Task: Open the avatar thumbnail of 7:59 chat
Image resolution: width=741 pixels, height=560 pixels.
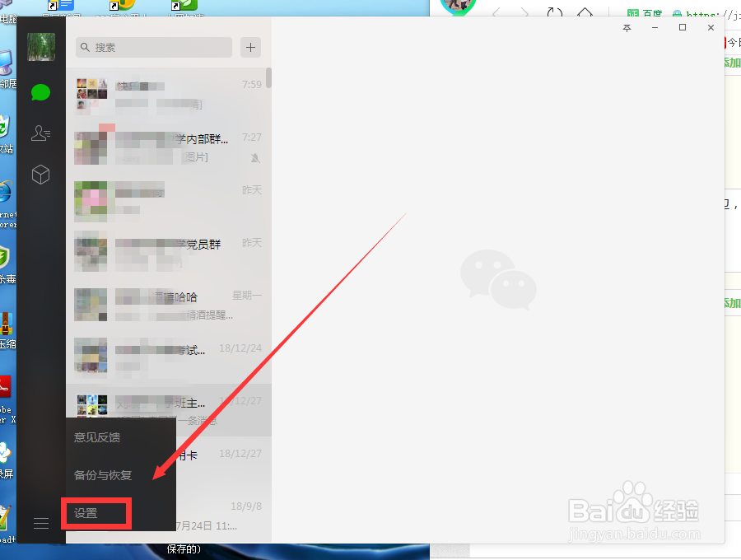Action: click(x=91, y=95)
